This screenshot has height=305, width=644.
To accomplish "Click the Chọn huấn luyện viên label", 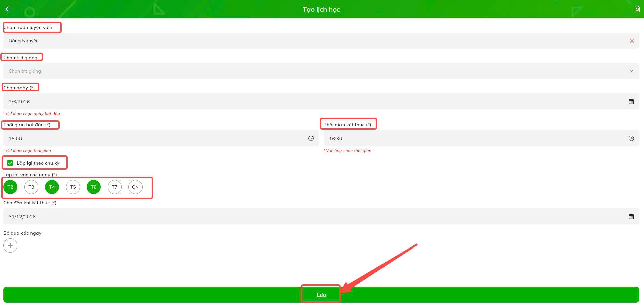I will [x=28, y=27].
